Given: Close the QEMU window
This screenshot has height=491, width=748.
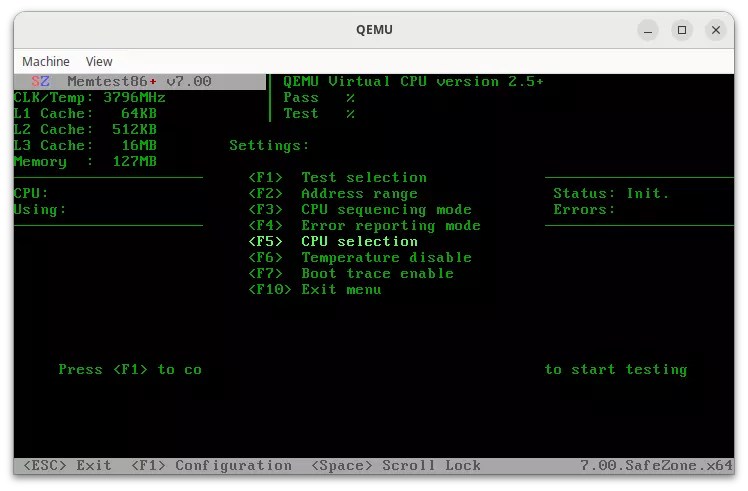Looking at the screenshot, I should [715, 30].
